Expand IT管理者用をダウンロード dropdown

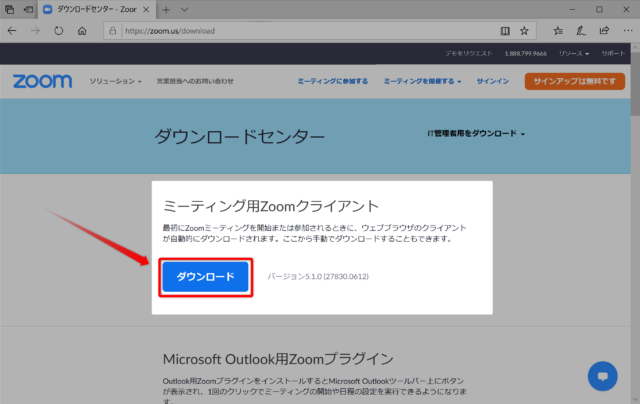(476, 133)
